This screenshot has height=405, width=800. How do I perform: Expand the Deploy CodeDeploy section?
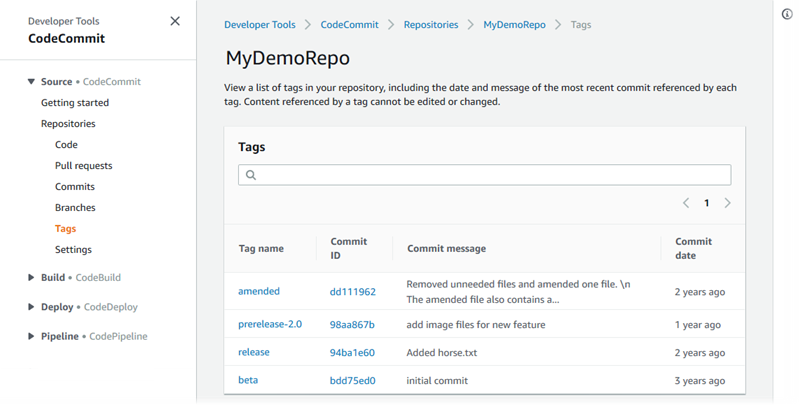32,307
